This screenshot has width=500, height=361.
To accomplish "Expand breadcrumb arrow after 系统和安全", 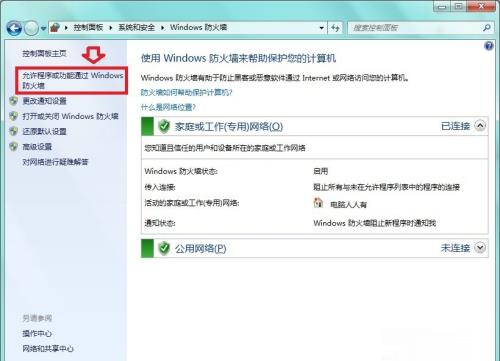I will pos(162,28).
